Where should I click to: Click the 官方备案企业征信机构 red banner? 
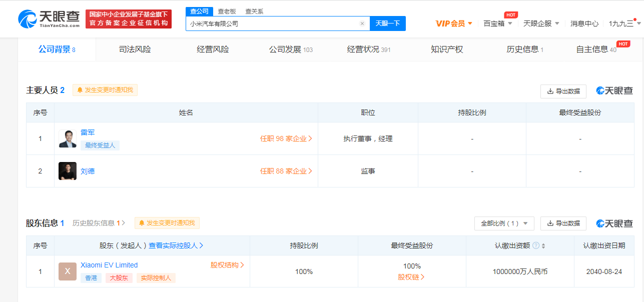129,19
